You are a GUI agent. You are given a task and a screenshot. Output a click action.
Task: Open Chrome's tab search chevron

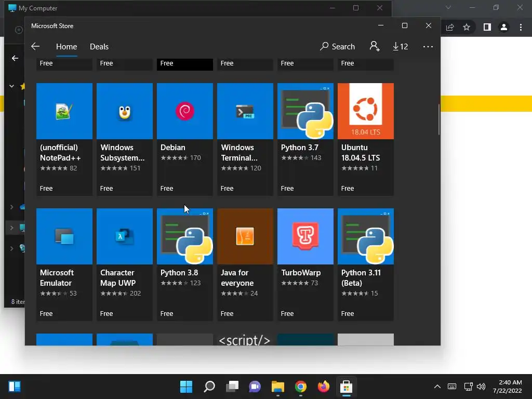coord(448,7)
